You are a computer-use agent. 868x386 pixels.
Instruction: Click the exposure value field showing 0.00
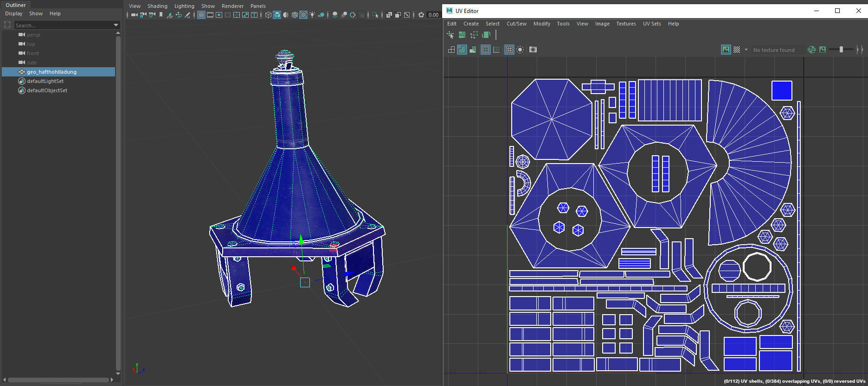point(434,15)
